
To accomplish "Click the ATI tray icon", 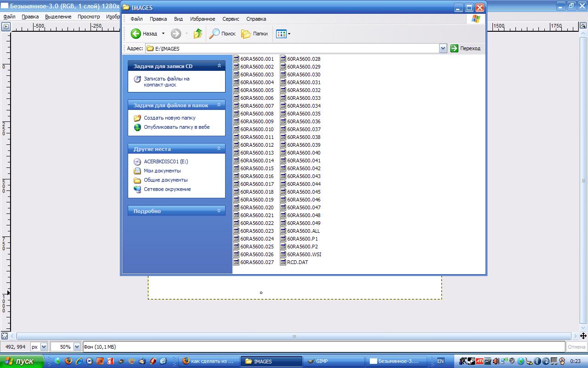I will pyautogui.click(x=479, y=362).
